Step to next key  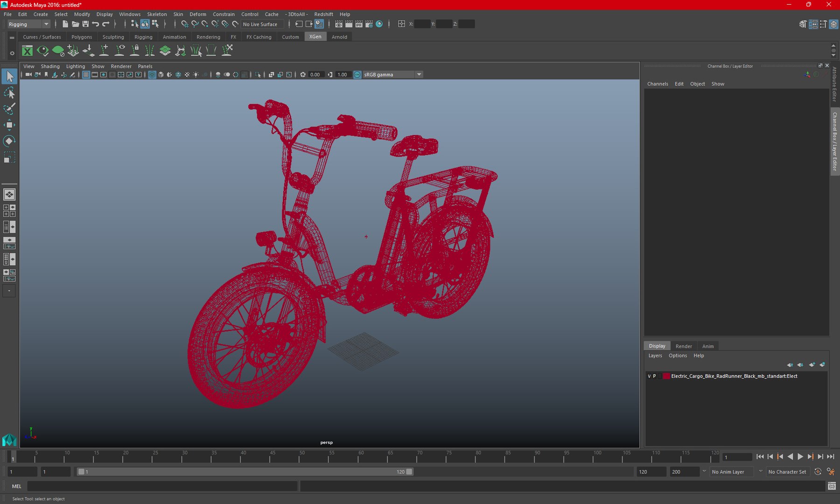pyautogui.click(x=811, y=457)
